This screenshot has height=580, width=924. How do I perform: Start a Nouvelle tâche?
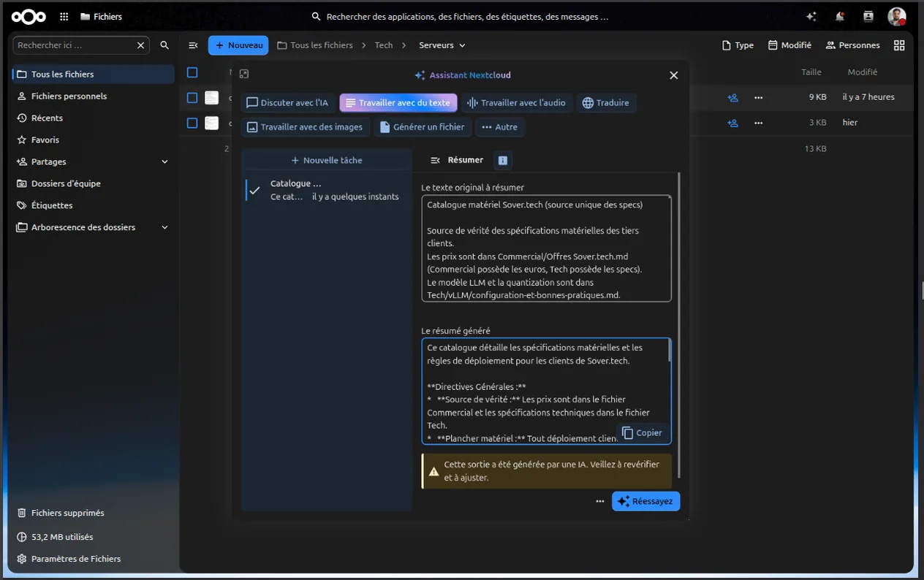click(x=327, y=160)
